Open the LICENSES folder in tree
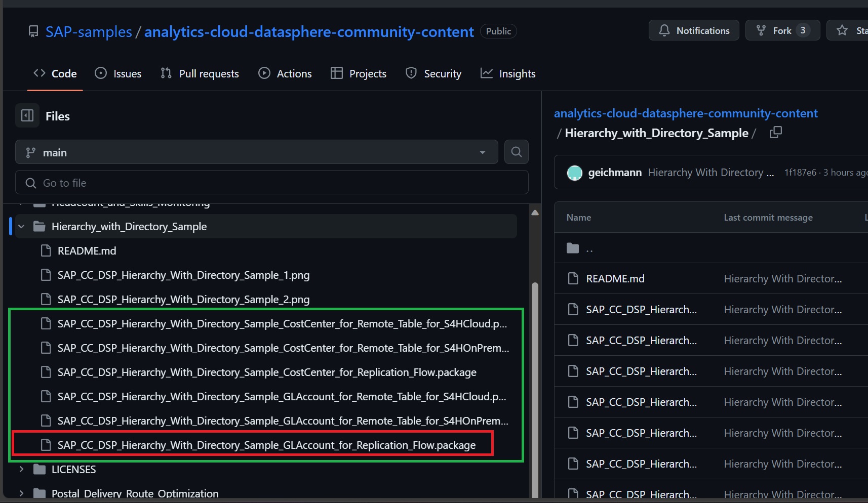 [x=73, y=469]
